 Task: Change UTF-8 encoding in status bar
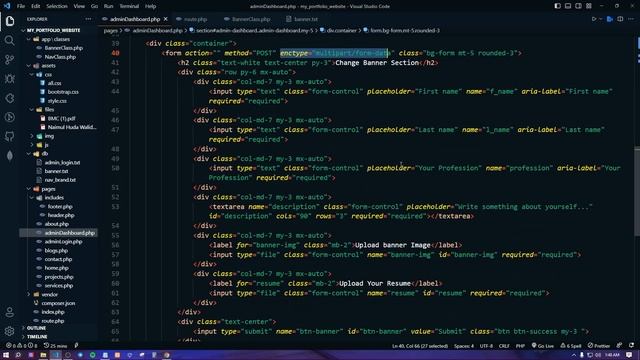[x=486, y=346]
